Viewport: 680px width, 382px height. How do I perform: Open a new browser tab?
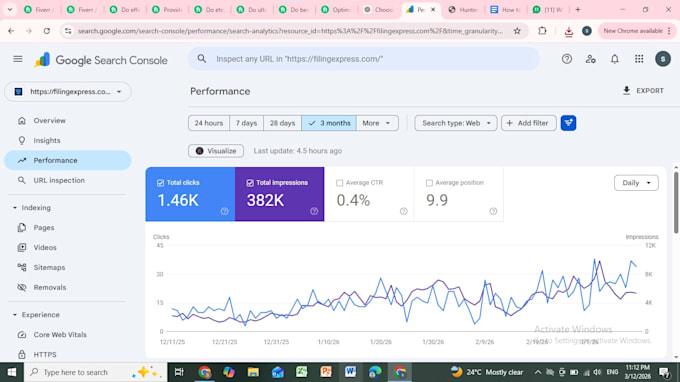tap(578, 10)
